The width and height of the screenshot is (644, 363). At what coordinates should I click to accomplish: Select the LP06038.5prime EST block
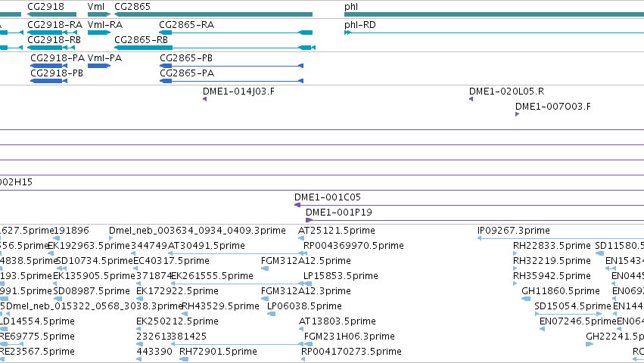click(x=271, y=314)
